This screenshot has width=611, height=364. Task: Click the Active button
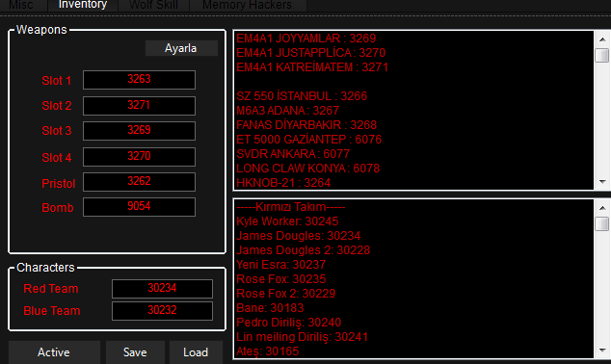click(54, 352)
